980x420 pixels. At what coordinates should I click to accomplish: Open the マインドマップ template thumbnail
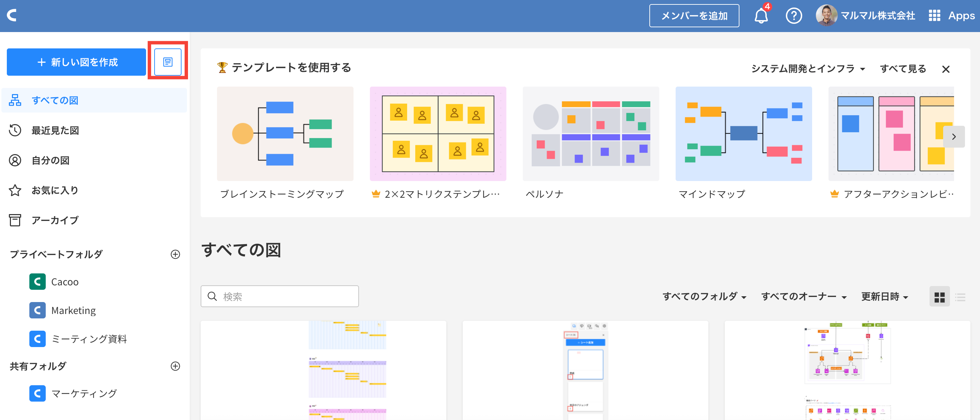[744, 134]
